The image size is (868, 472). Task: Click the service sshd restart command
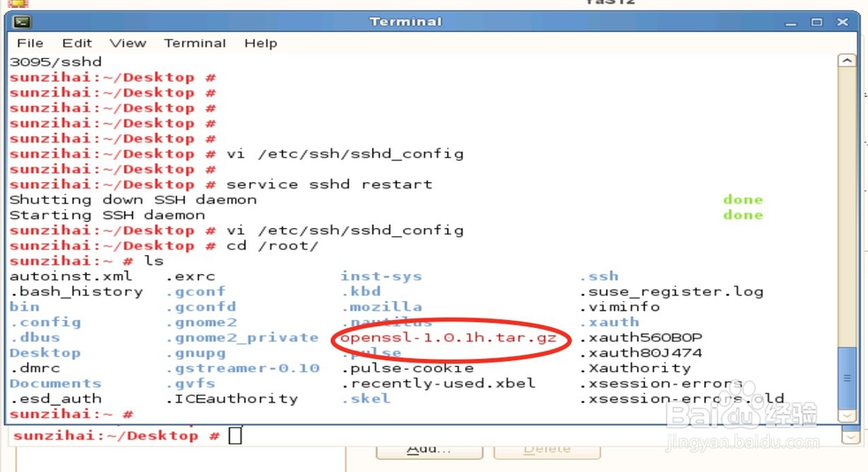click(329, 184)
